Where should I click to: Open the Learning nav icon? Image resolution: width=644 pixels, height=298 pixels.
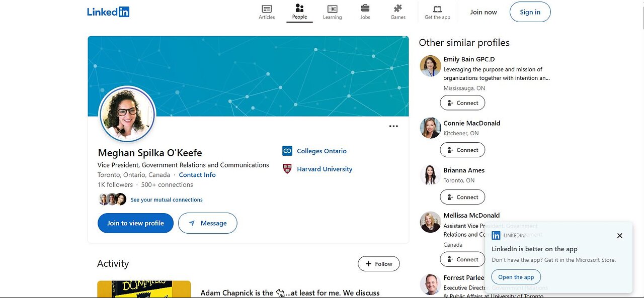[x=332, y=9]
